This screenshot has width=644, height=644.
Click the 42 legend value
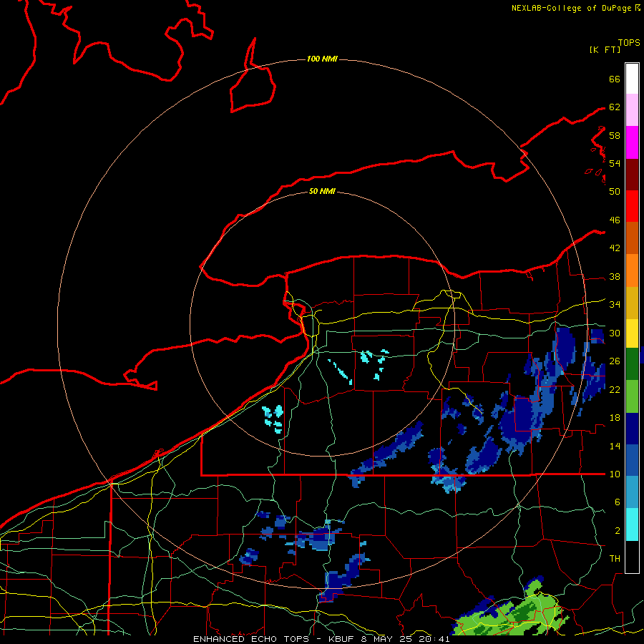(615, 248)
